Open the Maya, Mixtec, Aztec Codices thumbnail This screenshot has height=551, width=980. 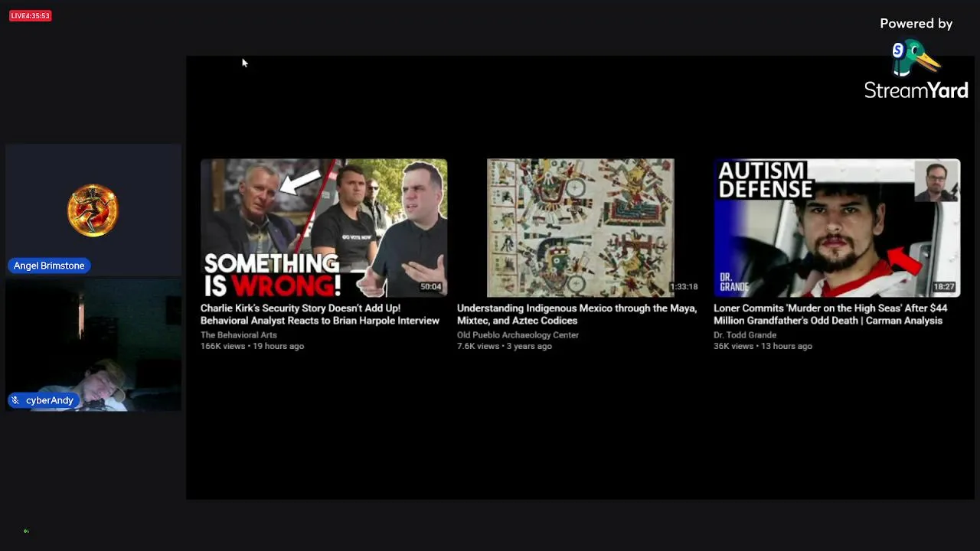point(580,228)
